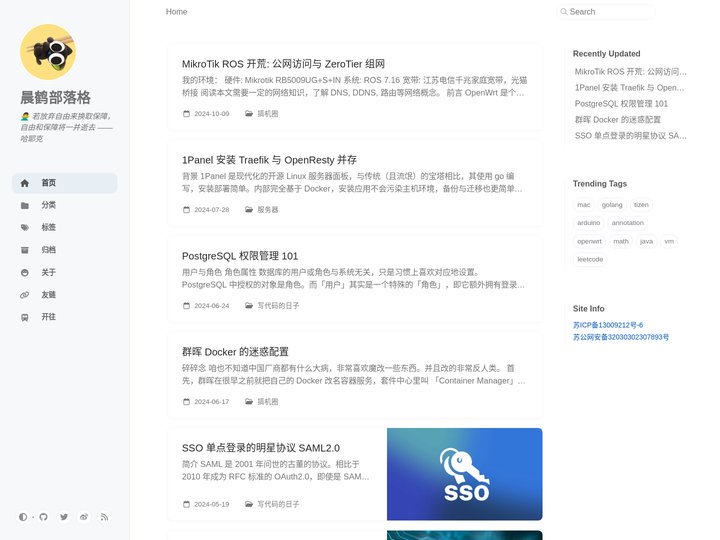Go to 首页 in the sidebar
Viewport: 720px width, 540px height.
point(65,183)
